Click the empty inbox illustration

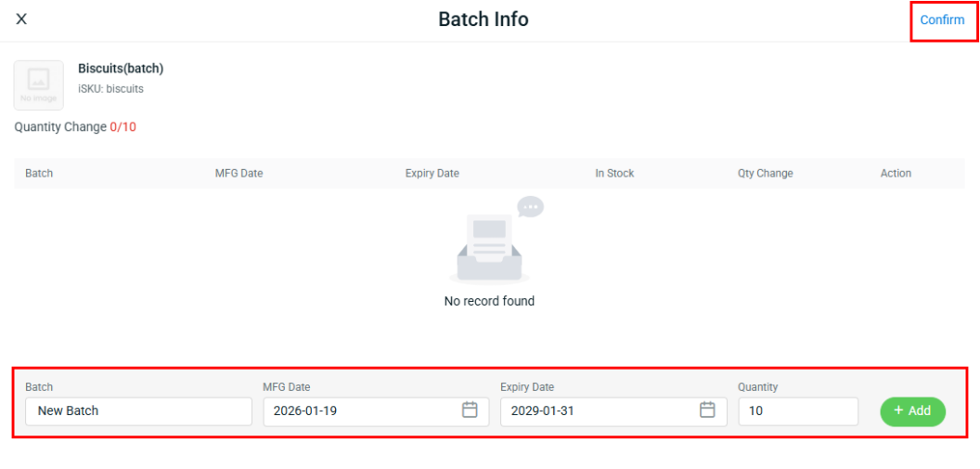(x=491, y=243)
